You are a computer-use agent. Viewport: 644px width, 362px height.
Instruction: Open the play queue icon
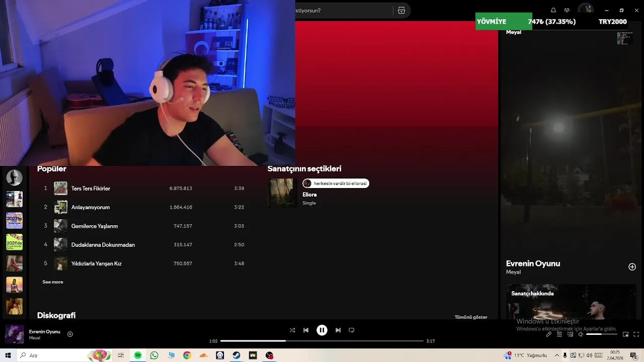[x=559, y=334]
